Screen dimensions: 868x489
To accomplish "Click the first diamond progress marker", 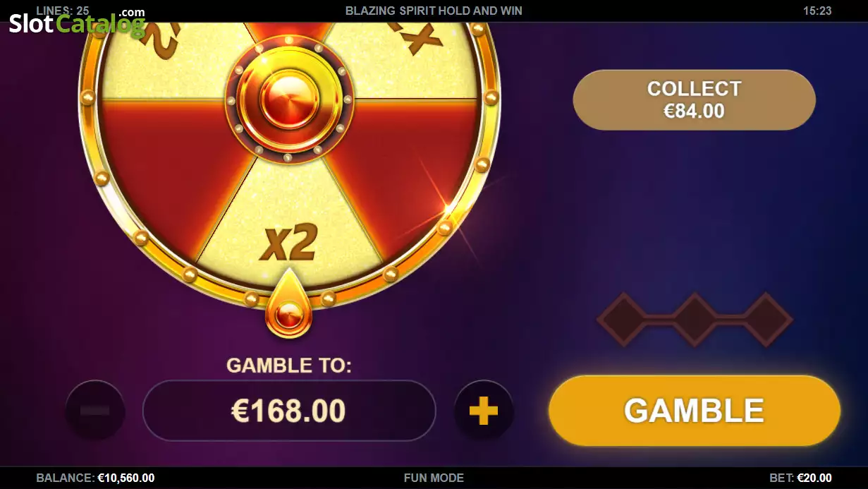I will 624,320.
